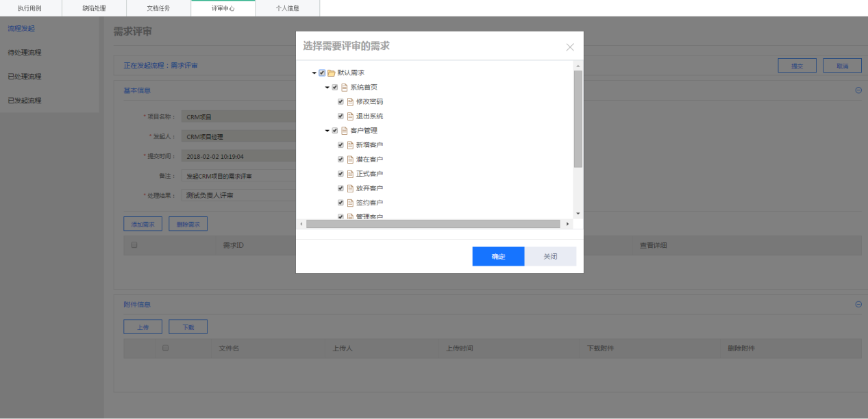Toggle the 放弃客户 checkbox

[340, 188]
